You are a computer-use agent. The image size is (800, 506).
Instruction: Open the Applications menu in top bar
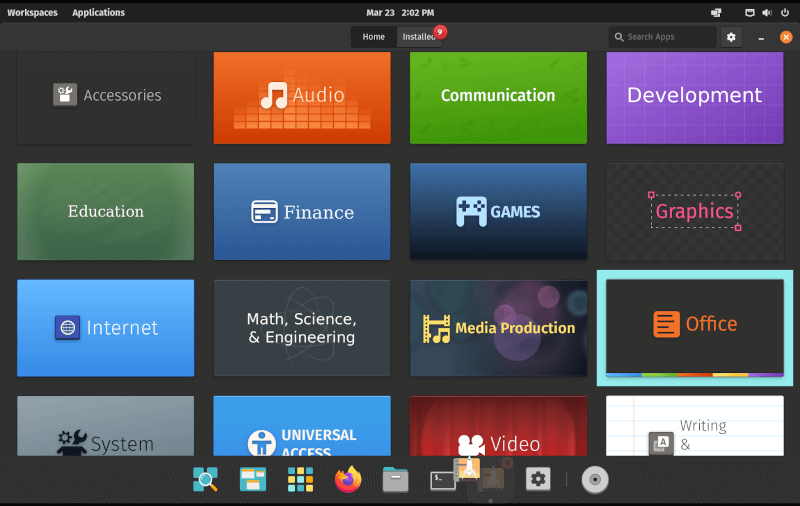tap(98, 13)
